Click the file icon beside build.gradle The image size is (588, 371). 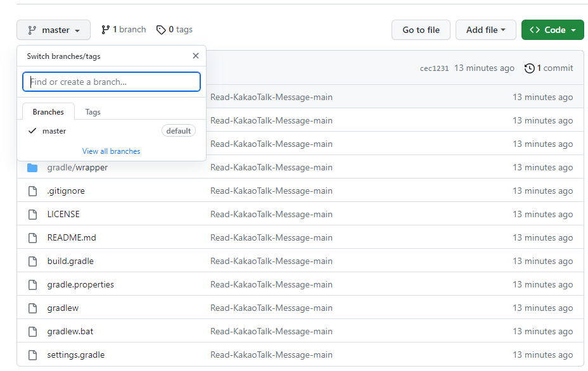32,261
